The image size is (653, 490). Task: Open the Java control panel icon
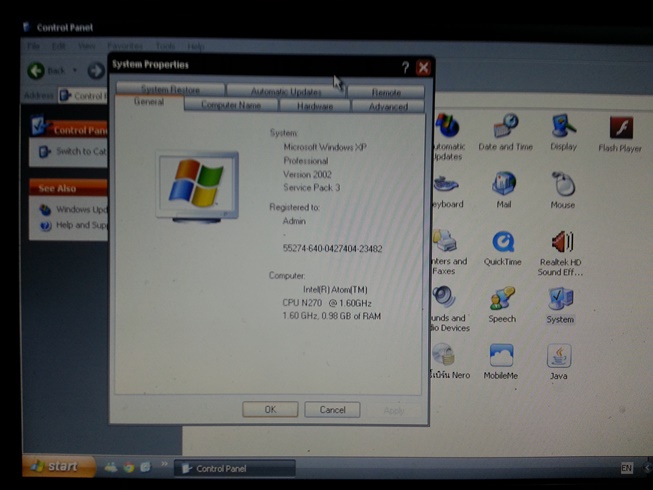tap(558, 358)
